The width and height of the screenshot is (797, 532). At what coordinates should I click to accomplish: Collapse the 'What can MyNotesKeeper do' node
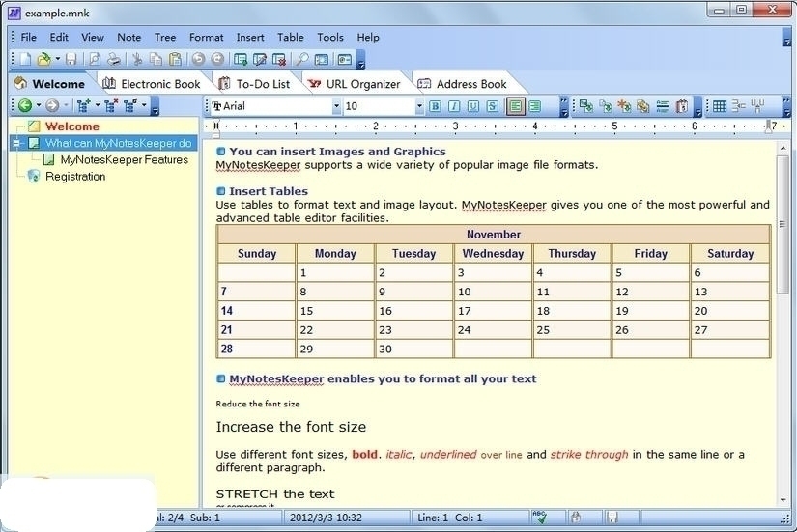[16, 143]
